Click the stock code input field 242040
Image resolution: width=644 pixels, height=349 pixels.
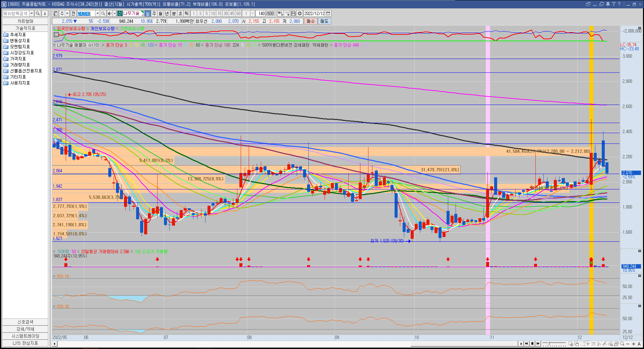coord(86,13)
